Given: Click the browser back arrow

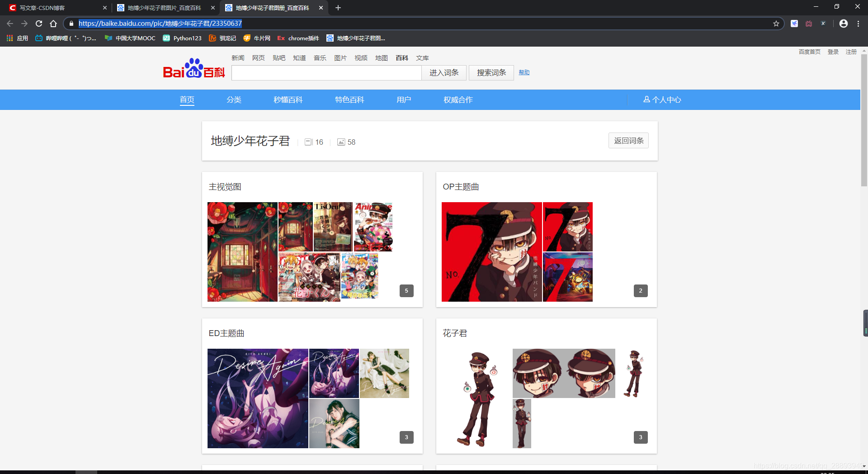Looking at the screenshot, I should pyautogui.click(x=10, y=24).
